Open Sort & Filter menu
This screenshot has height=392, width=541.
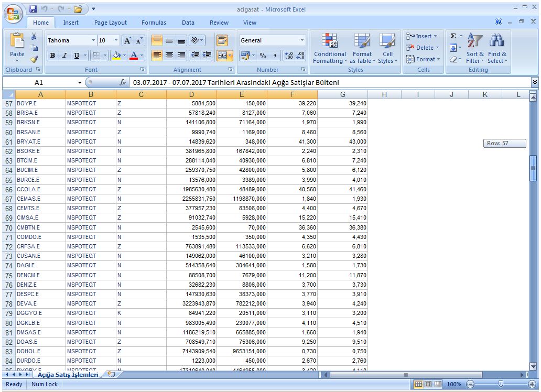475,48
